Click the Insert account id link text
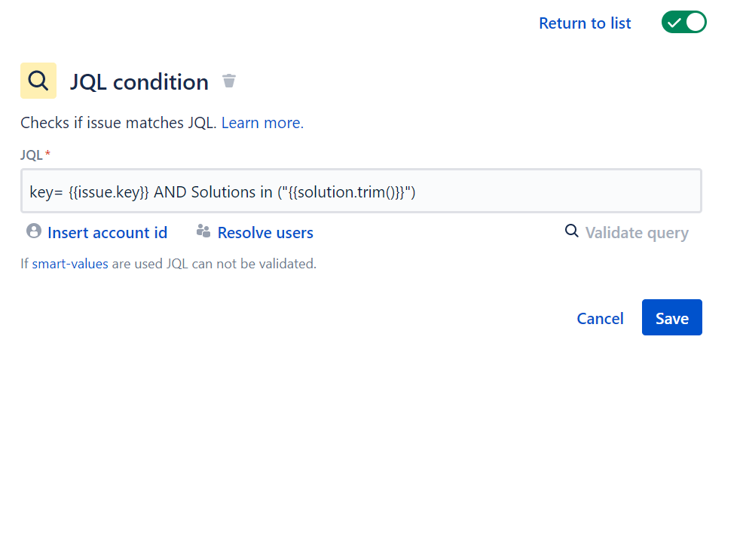The width and height of the screenshot is (743, 560). click(108, 233)
